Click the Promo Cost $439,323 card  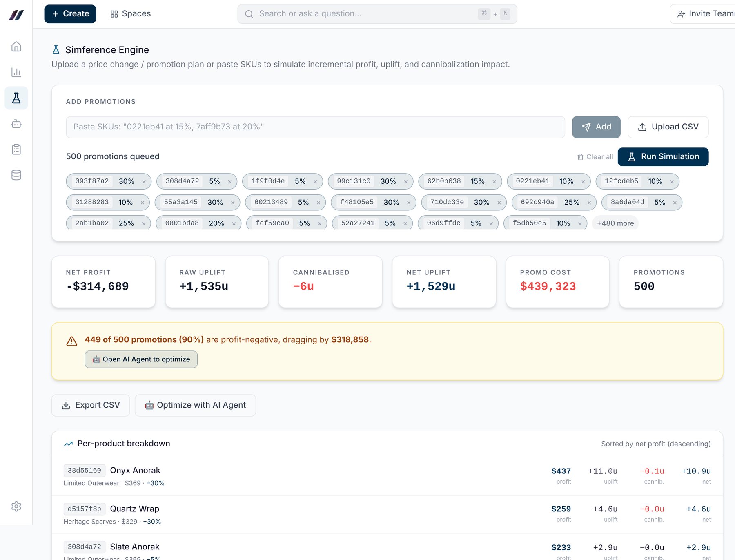click(x=557, y=282)
